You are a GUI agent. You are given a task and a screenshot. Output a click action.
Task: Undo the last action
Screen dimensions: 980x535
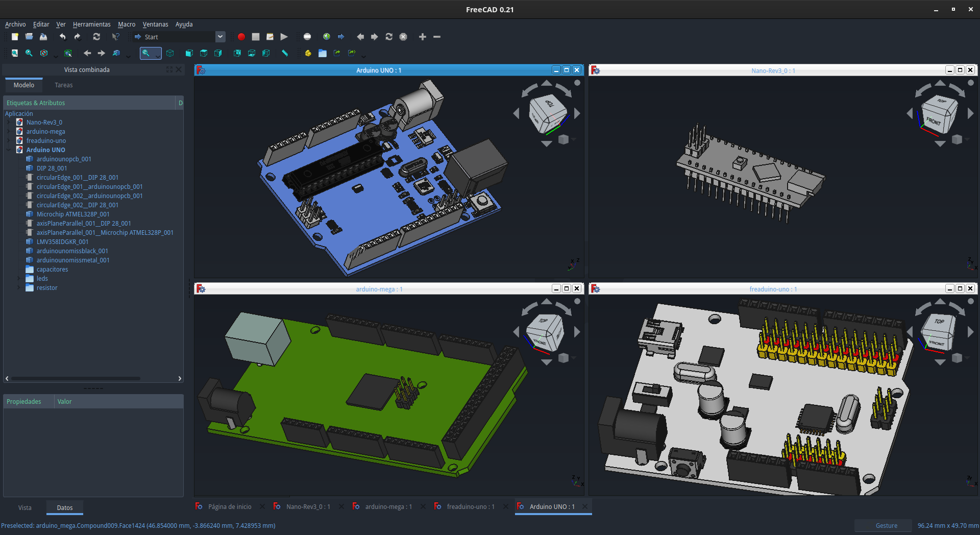(x=62, y=37)
